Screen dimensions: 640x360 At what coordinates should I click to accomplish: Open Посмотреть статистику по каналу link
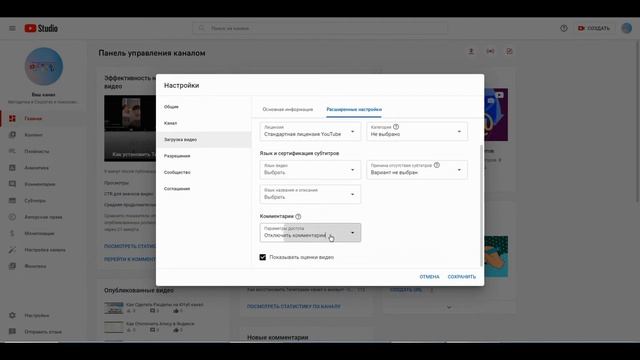coord(294,306)
